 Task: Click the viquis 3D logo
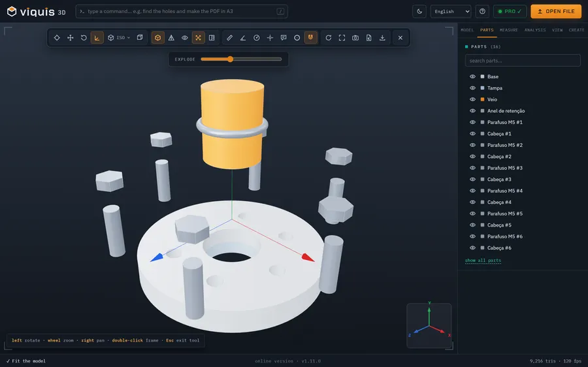[x=37, y=12]
